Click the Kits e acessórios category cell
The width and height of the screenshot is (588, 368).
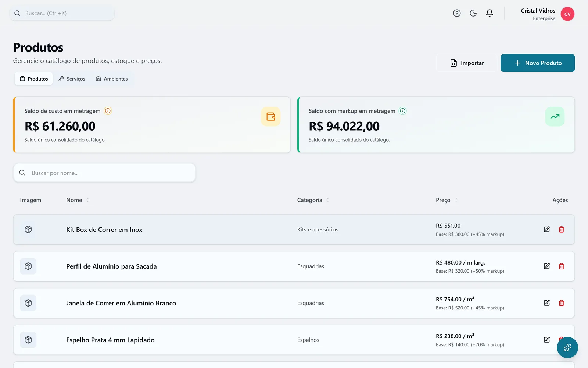(318, 230)
